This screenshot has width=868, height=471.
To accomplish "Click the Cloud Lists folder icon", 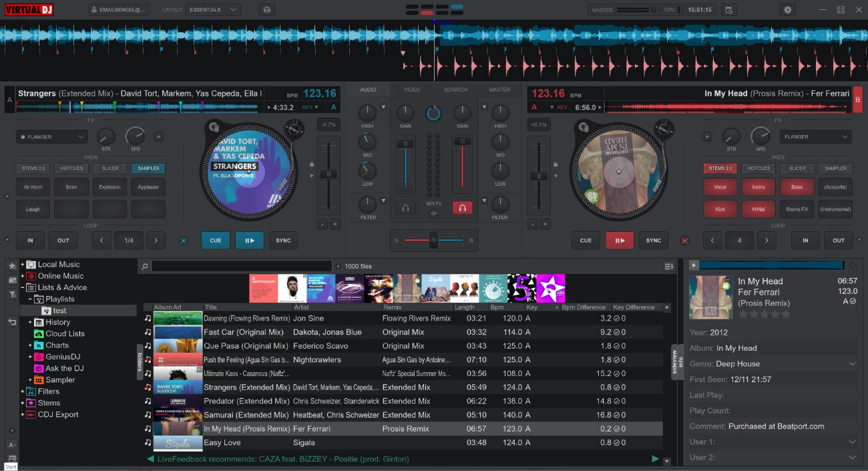I will pos(39,334).
